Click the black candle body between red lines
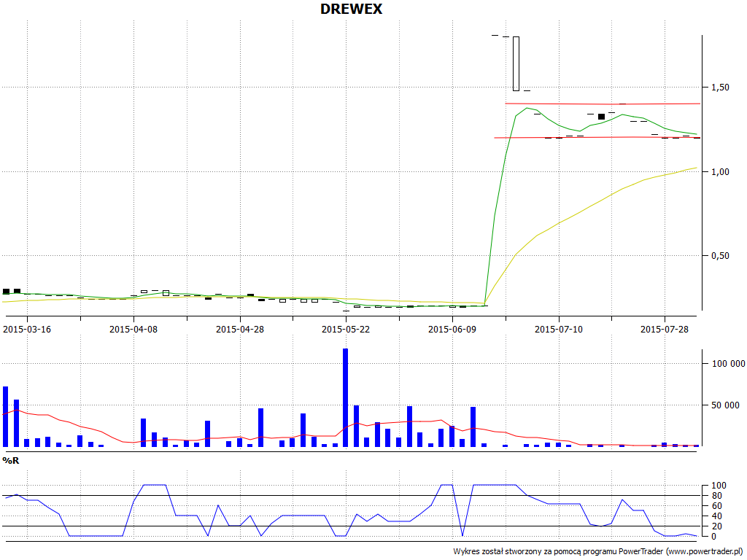The height and width of the screenshot is (560, 747). point(601,117)
